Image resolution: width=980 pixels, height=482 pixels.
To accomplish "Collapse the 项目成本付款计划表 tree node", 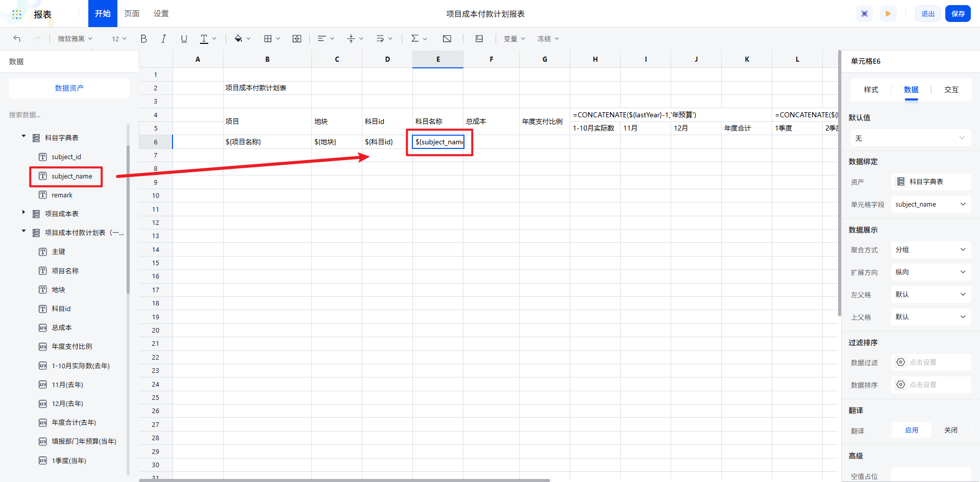I will pos(23,231).
